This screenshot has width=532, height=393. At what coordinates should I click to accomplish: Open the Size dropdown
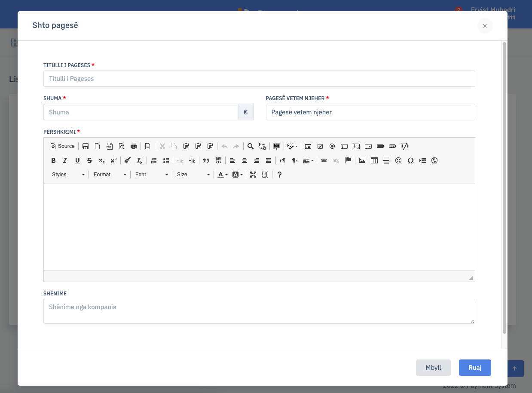pyautogui.click(x=193, y=175)
